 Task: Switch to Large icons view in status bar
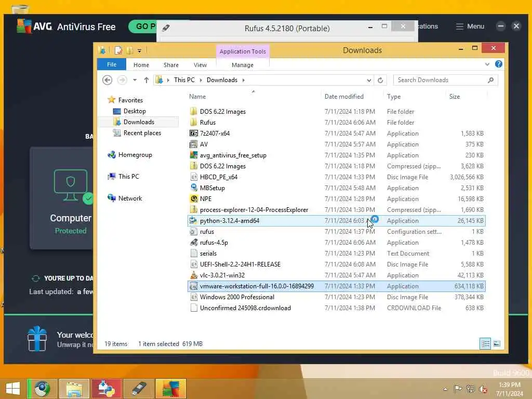pyautogui.click(x=496, y=344)
